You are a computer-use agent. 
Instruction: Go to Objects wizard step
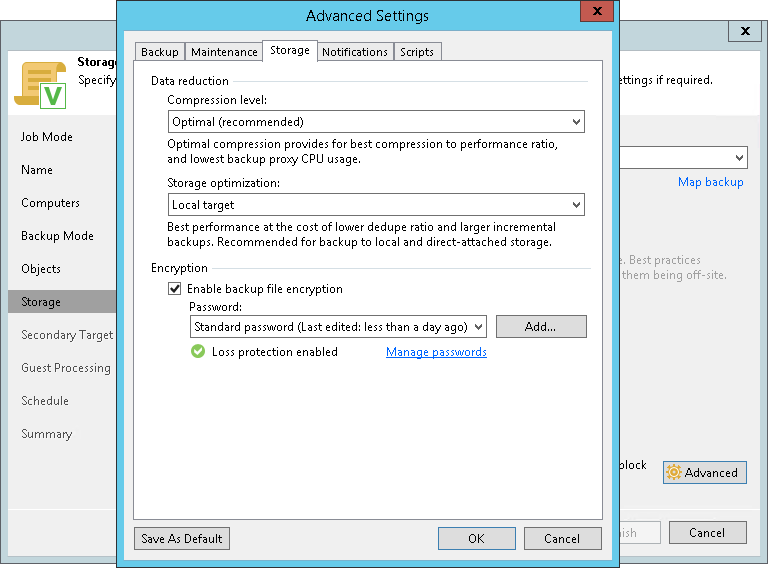[41, 269]
